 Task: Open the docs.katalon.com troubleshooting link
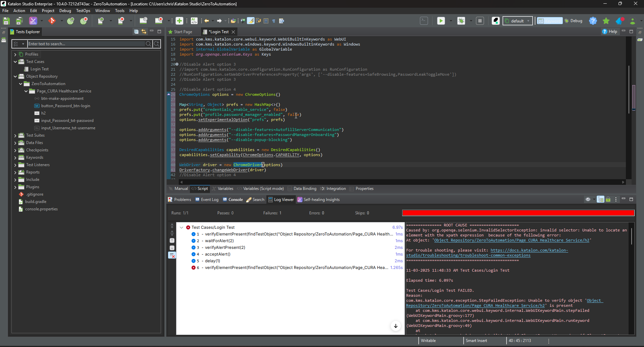click(x=529, y=250)
